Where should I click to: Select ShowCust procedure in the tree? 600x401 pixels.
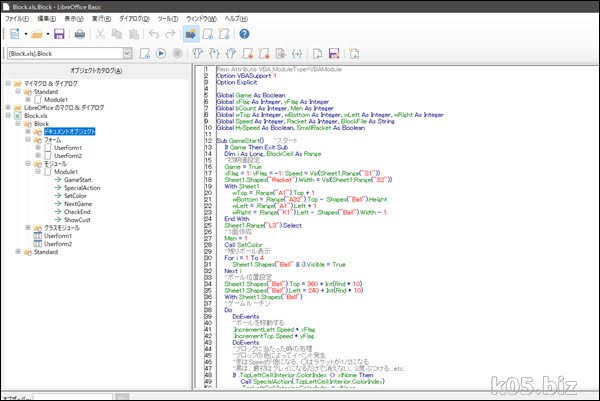coord(77,220)
